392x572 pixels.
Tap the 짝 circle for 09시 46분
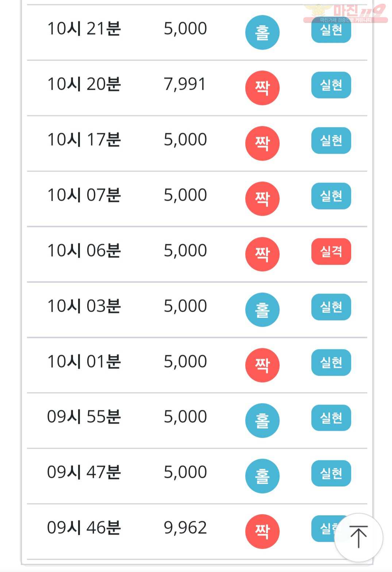262,531
